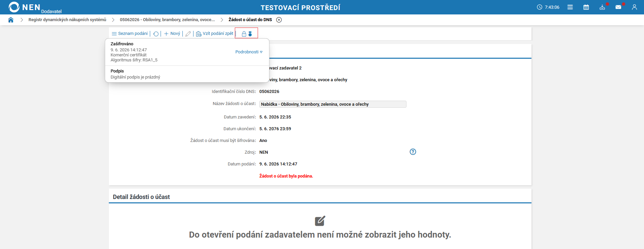The height and width of the screenshot is (249, 644).
Task: Open the messages envelope icon
Action: coord(618,7)
